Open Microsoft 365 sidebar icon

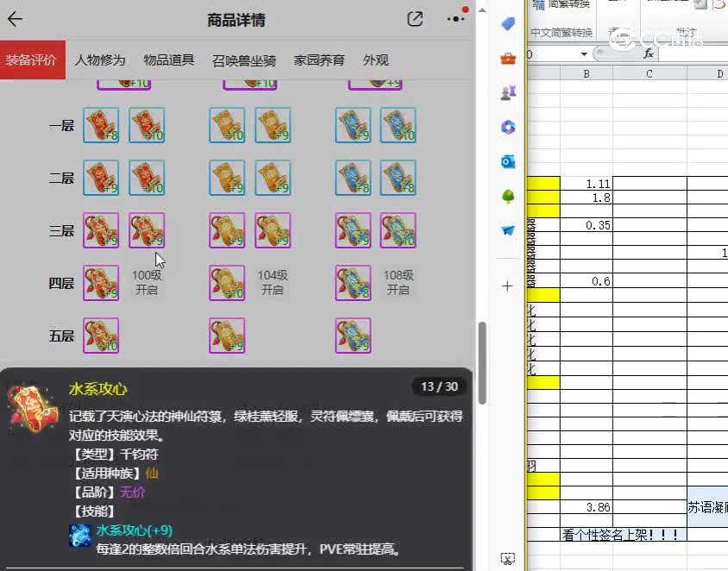[508, 127]
